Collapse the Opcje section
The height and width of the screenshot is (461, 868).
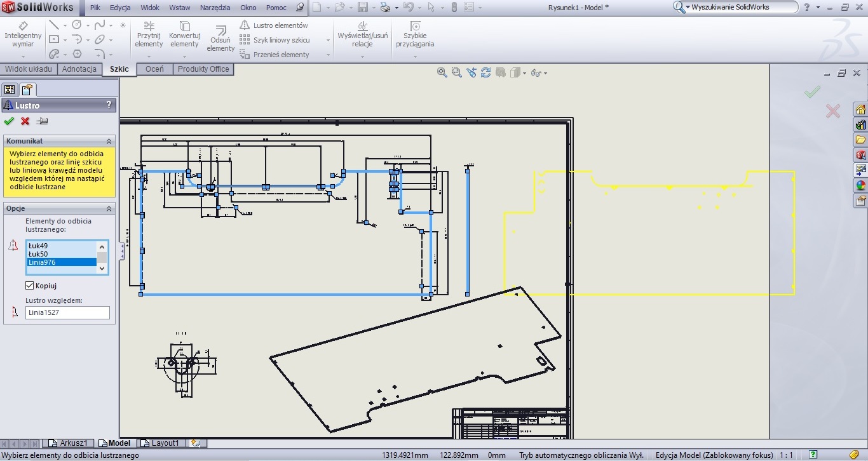click(x=109, y=208)
